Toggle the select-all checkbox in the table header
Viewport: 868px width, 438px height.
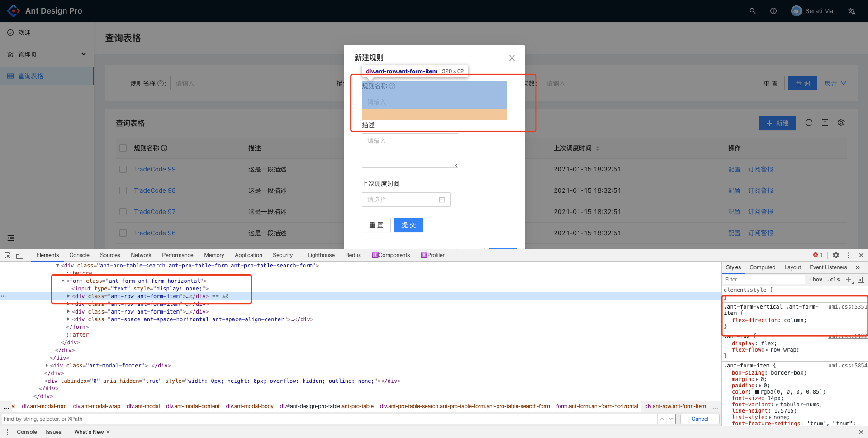pos(123,148)
